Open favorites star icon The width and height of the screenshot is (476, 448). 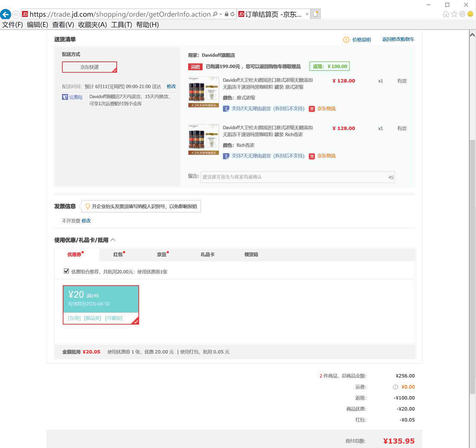[x=454, y=14]
